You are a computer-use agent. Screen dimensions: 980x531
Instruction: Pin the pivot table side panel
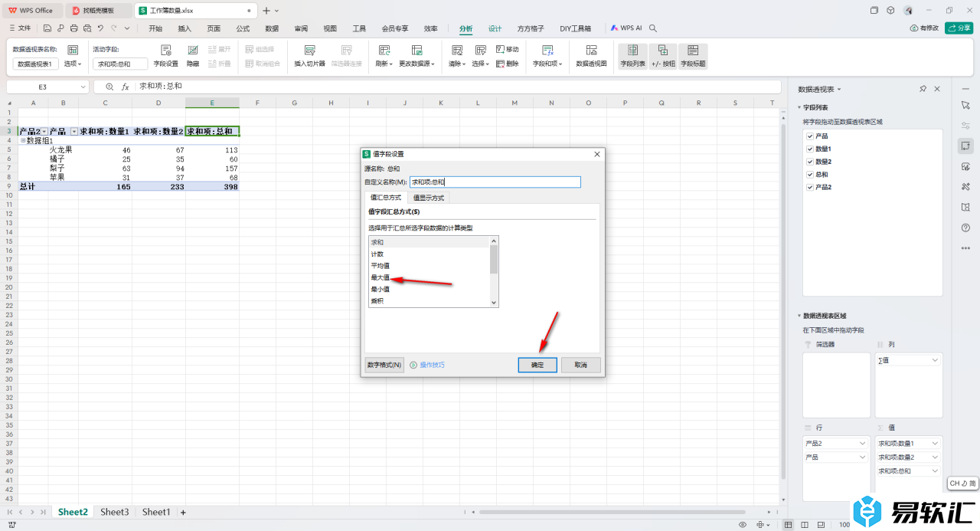pos(923,89)
